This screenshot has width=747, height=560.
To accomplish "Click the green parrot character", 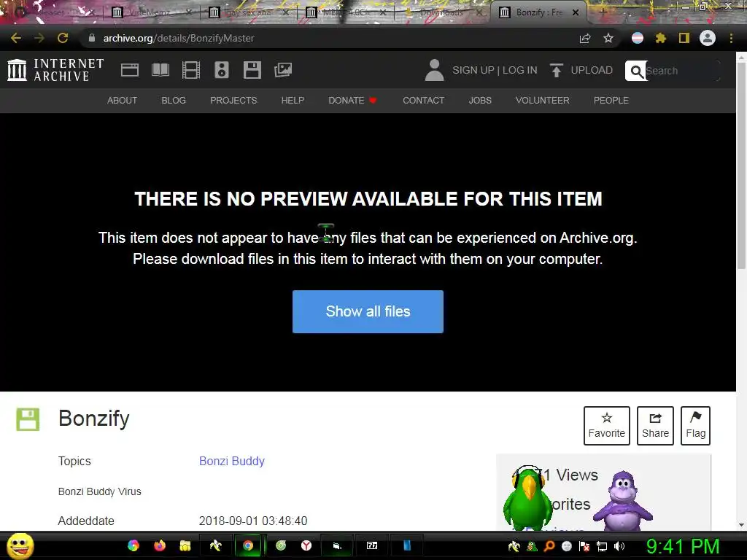I will [527, 499].
